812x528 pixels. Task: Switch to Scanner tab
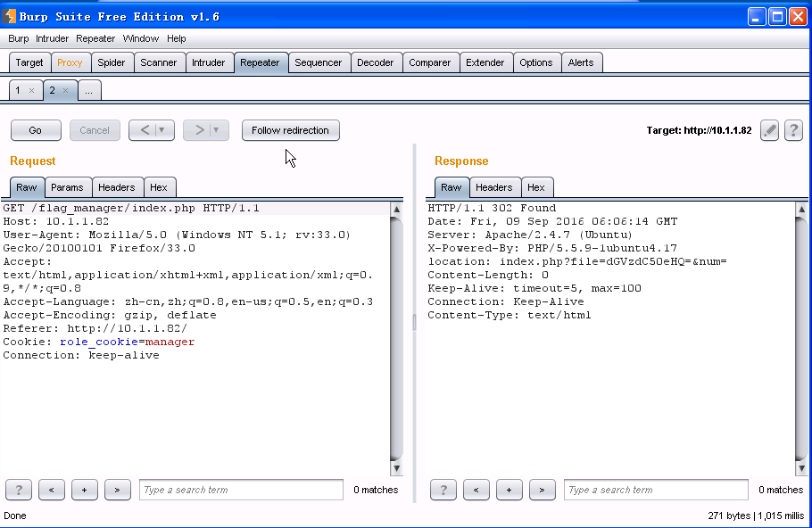[x=159, y=62]
